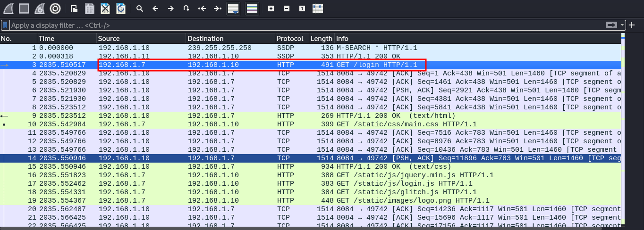Sort by the Time column header
Image resolution: width=644 pixels, height=230 pixels.
67,39
